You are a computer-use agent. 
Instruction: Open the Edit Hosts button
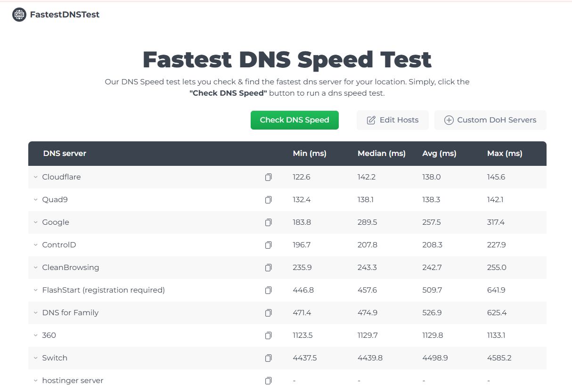click(x=392, y=120)
